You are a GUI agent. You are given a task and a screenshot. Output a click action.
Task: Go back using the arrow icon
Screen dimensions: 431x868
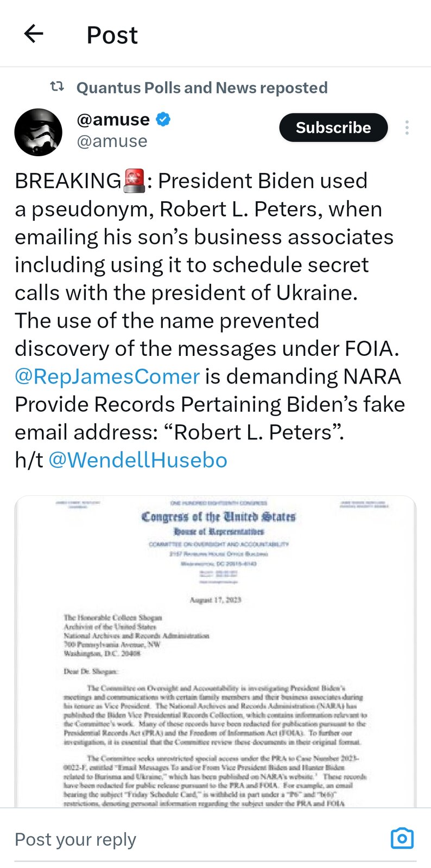(34, 34)
